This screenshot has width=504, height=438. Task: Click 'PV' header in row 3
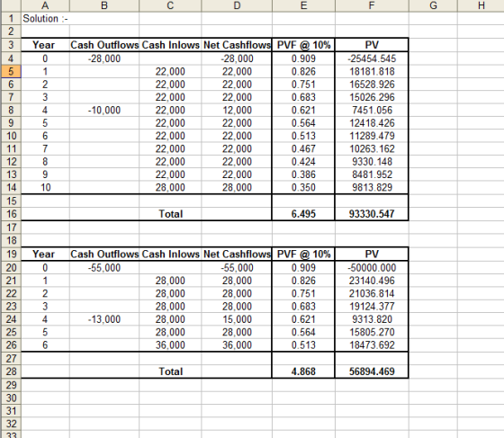[x=372, y=45]
